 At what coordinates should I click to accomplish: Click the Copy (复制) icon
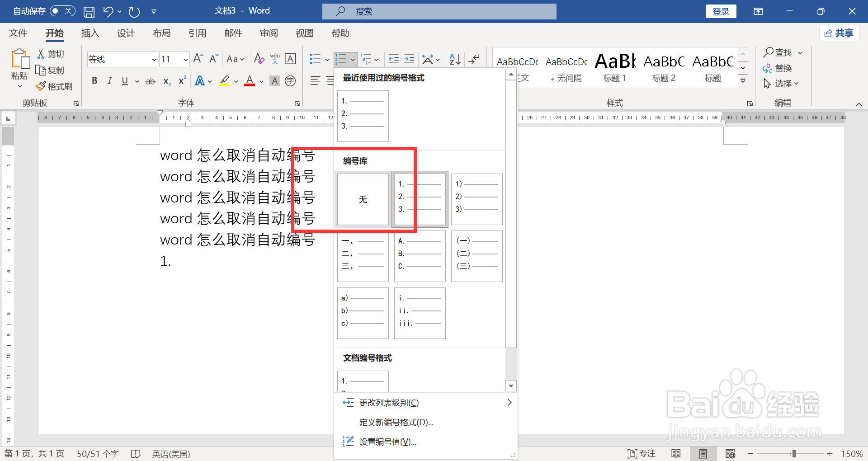41,70
